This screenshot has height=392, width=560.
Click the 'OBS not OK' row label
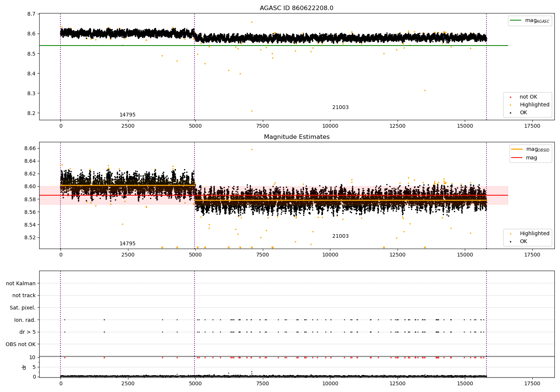pyautogui.click(x=21, y=344)
